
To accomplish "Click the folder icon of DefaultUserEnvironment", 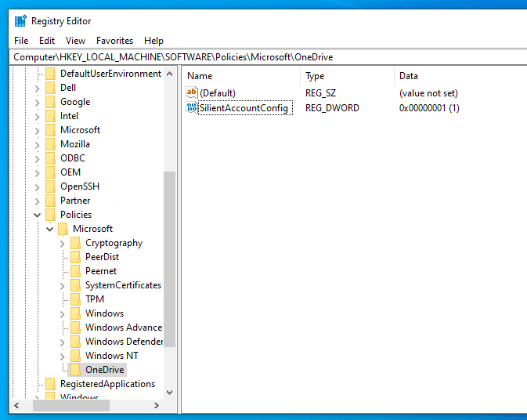I will coord(50,74).
